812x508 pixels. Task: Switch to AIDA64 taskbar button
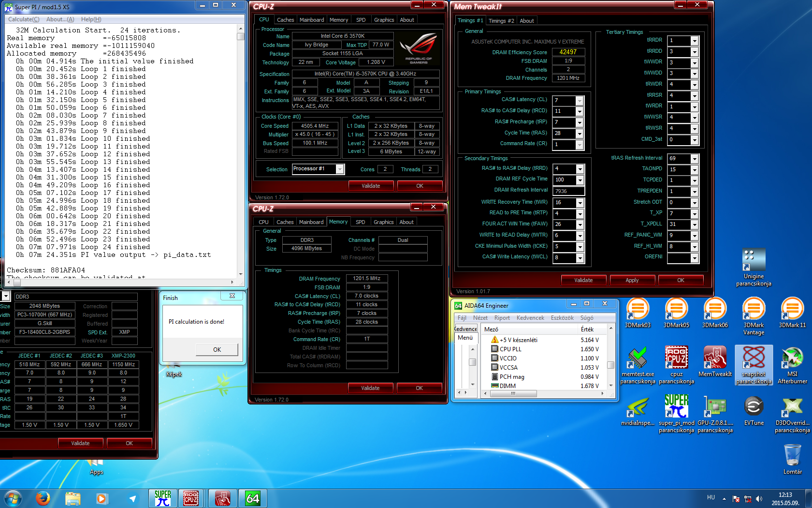[253, 498]
